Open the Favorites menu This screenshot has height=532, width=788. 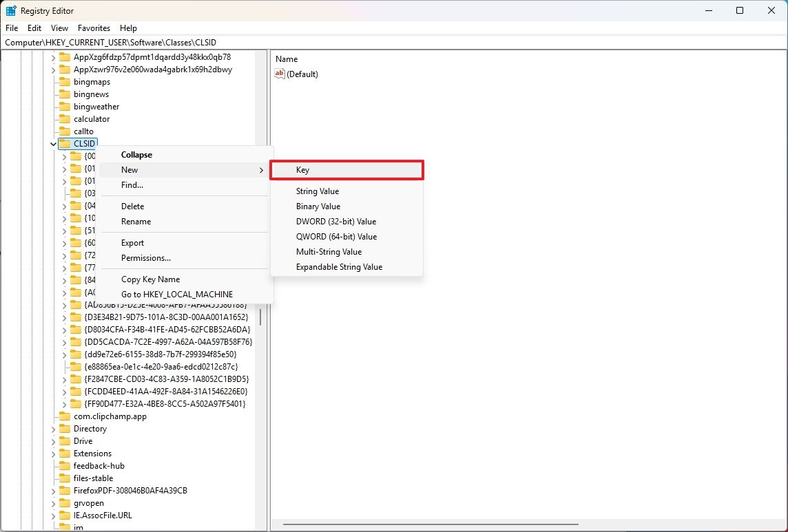point(94,28)
